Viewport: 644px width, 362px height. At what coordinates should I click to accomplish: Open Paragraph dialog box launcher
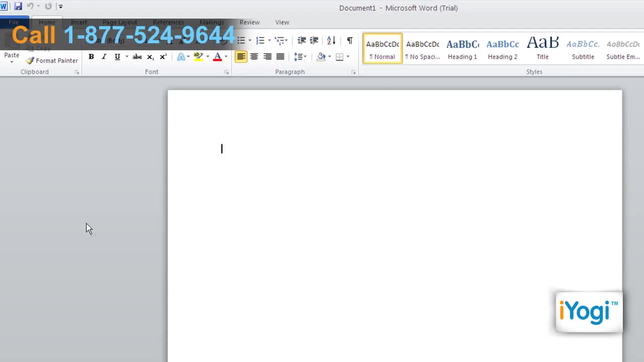(353, 72)
